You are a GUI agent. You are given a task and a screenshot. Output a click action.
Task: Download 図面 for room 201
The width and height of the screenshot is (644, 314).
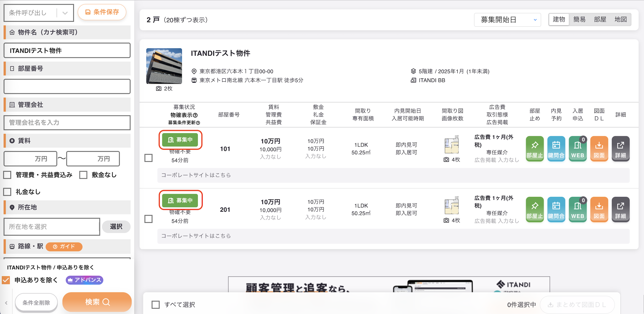(x=599, y=209)
